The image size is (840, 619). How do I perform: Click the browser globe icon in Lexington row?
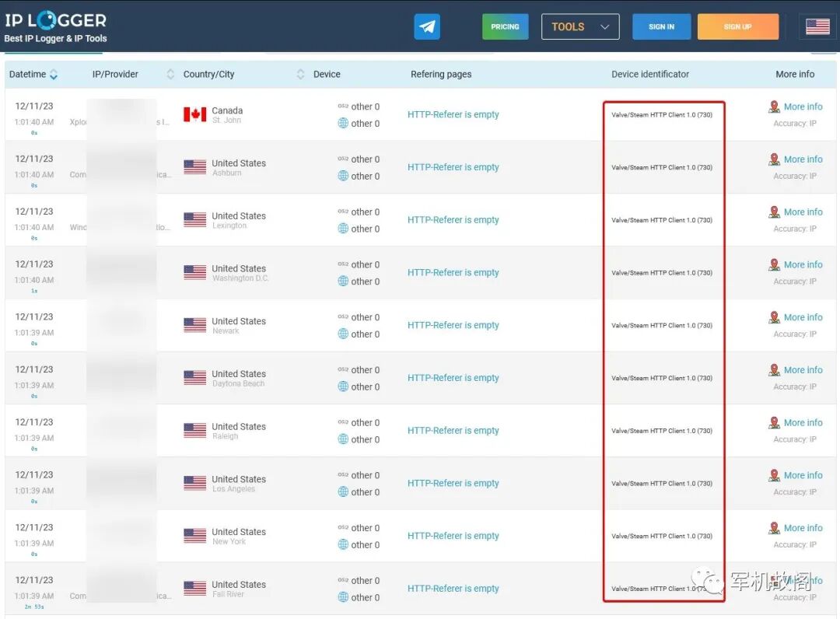pyautogui.click(x=343, y=229)
